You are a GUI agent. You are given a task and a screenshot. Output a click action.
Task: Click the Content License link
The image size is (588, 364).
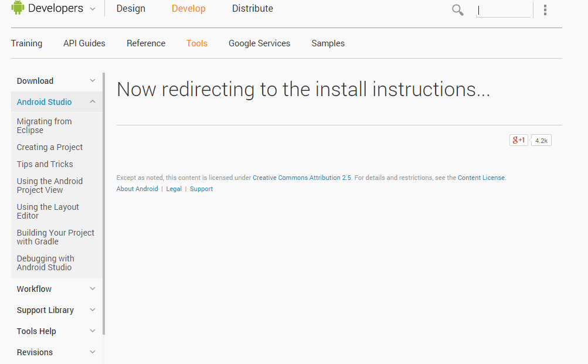click(481, 178)
